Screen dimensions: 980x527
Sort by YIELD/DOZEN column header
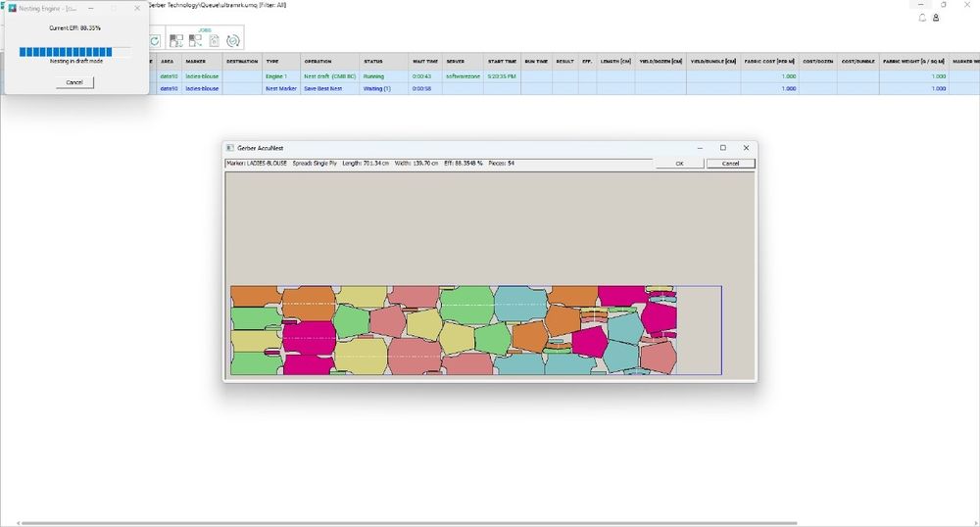point(661,61)
